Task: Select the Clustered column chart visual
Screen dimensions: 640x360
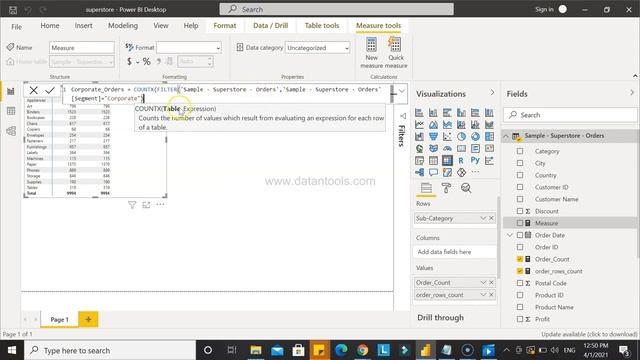Action: [x=461, y=112]
